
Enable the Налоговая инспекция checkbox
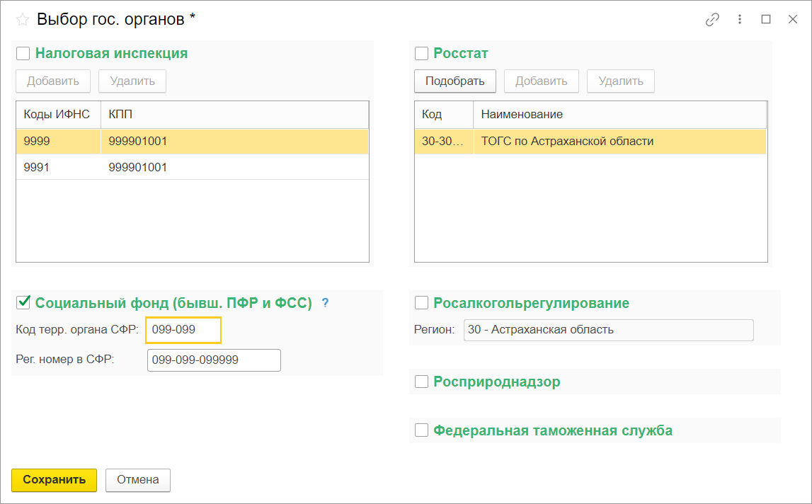click(x=23, y=53)
